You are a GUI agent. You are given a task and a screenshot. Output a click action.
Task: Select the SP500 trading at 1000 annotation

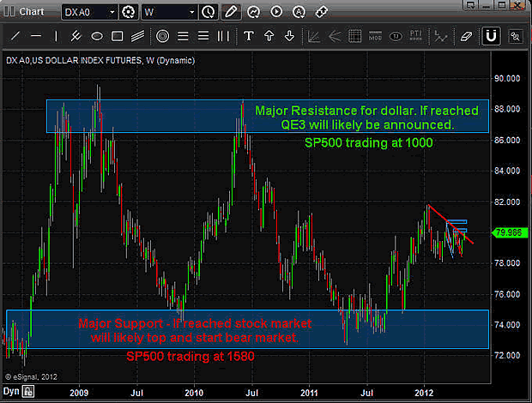click(x=369, y=142)
